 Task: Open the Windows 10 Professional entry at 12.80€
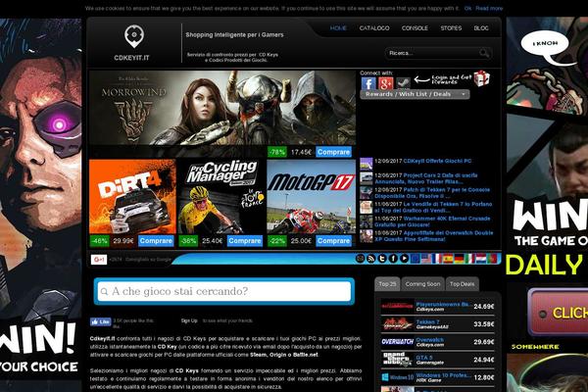438,377
